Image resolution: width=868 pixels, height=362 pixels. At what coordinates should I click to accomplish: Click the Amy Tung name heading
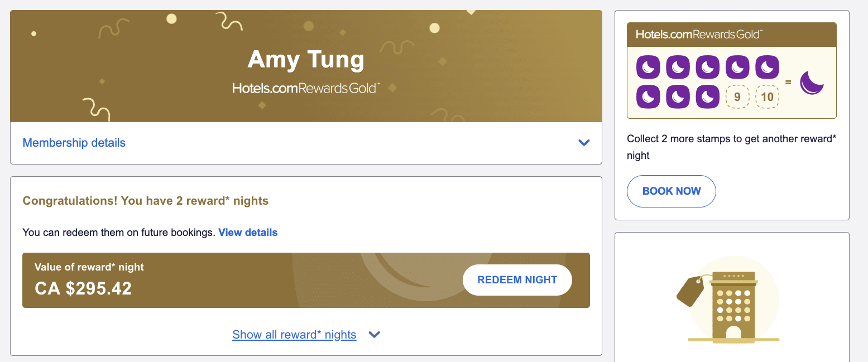[x=305, y=60]
